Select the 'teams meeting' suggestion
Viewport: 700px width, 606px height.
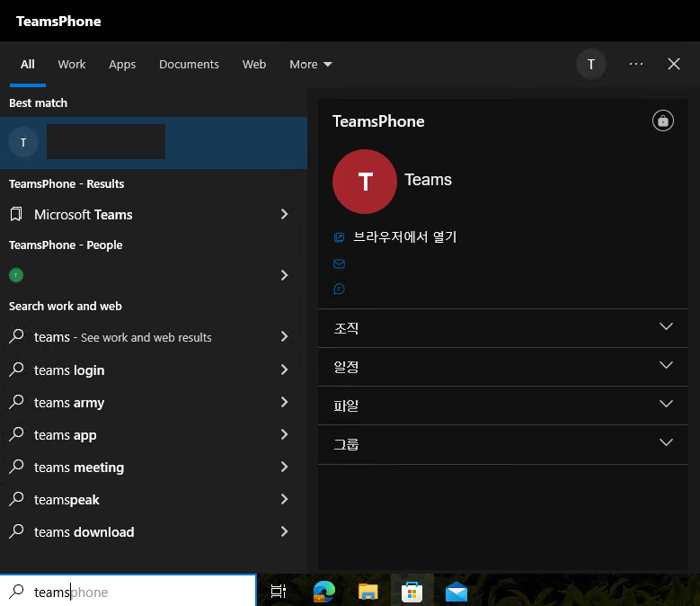click(154, 468)
